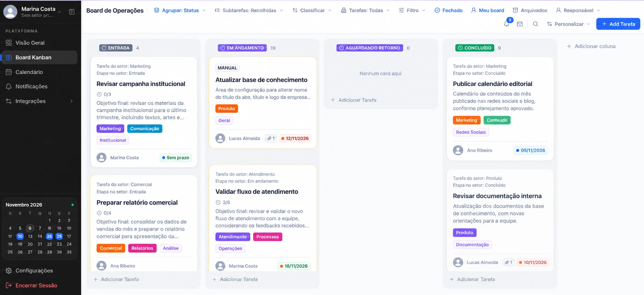The image size is (644, 295).
Task: Open the Responsável dropdown
Action: click(578, 10)
